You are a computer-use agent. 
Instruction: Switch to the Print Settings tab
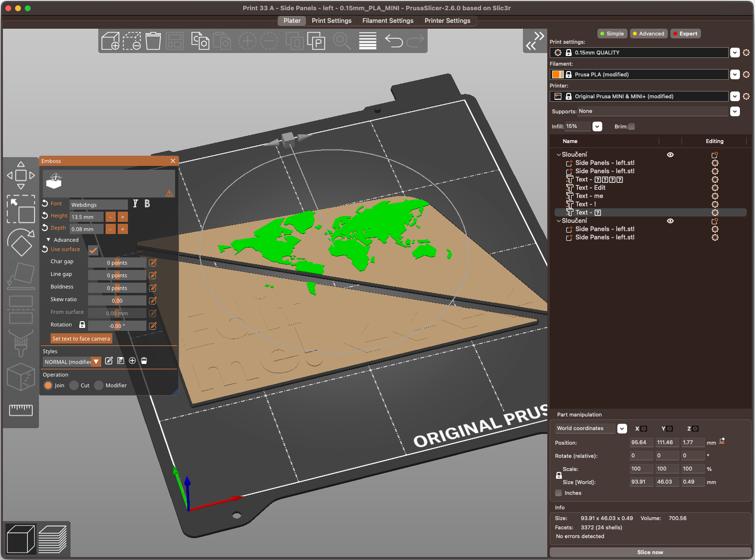point(331,21)
